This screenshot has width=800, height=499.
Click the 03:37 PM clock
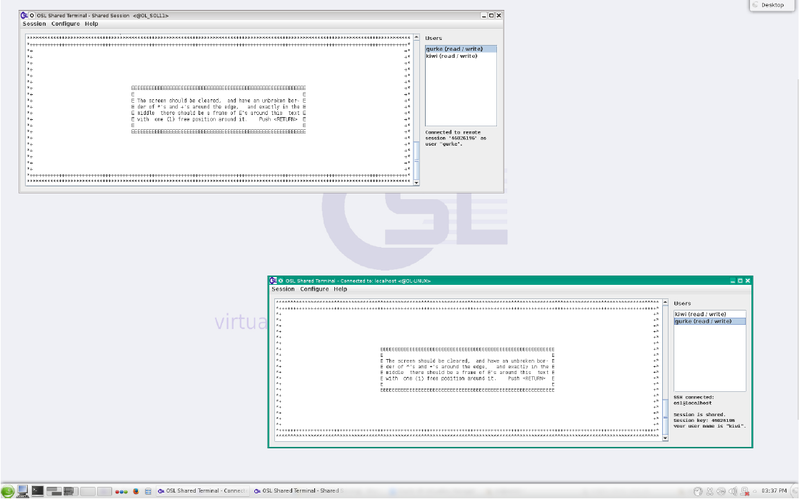click(x=774, y=491)
